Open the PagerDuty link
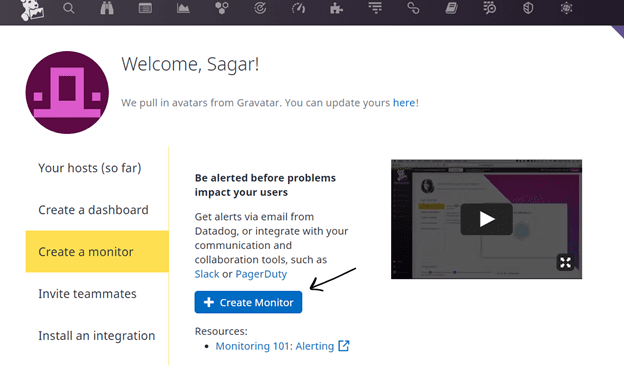Image resolution: width=624 pixels, height=365 pixels. coord(261,274)
